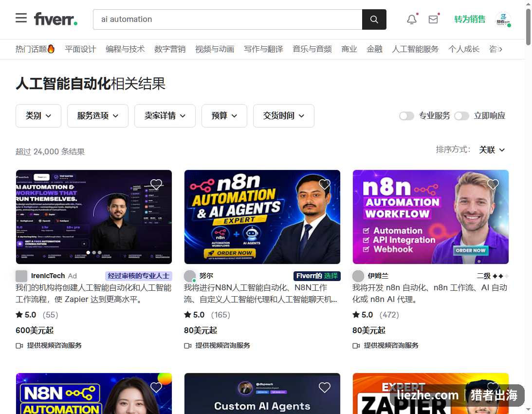
Task: Click the 努尔 seller avatar
Action: tap(190, 276)
